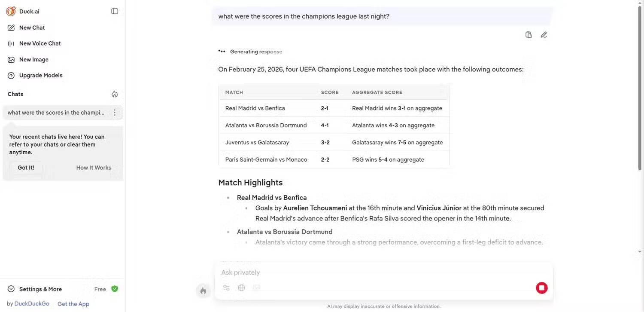Collapse the sidebar with the panel icon
644x312 pixels.
coord(115,11)
